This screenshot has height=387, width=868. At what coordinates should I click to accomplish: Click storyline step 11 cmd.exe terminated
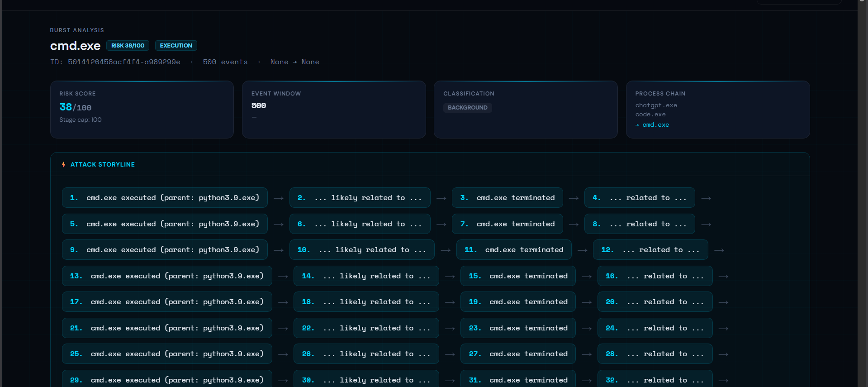click(514, 250)
